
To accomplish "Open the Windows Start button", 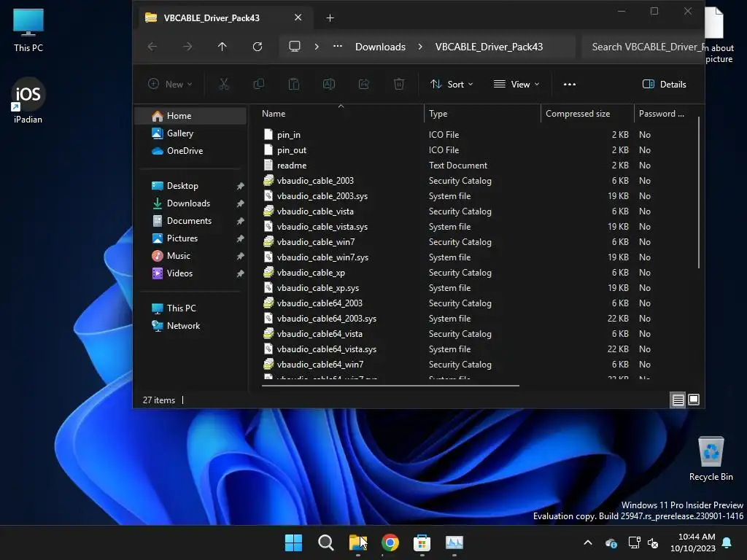I will coord(293,542).
